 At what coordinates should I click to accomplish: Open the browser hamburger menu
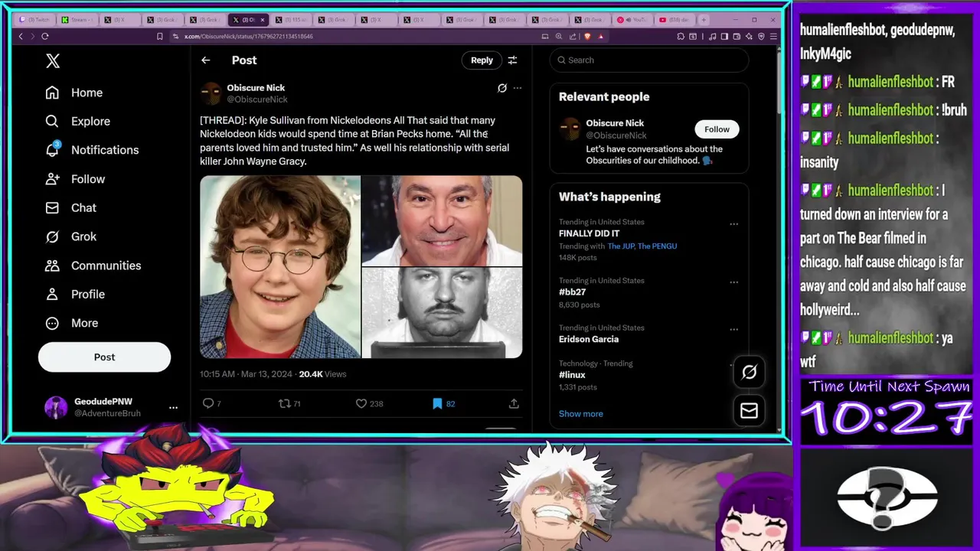click(x=774, y=36)
